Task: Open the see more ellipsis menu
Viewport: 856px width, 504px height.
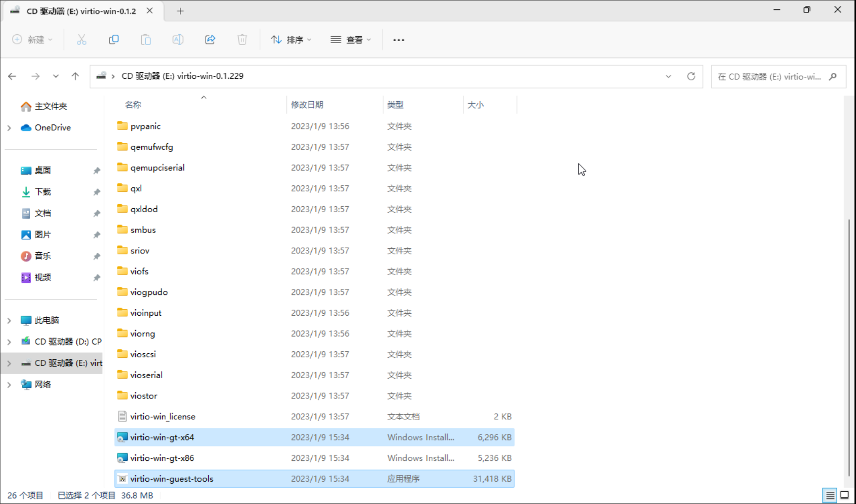Action: pos(399,40)
